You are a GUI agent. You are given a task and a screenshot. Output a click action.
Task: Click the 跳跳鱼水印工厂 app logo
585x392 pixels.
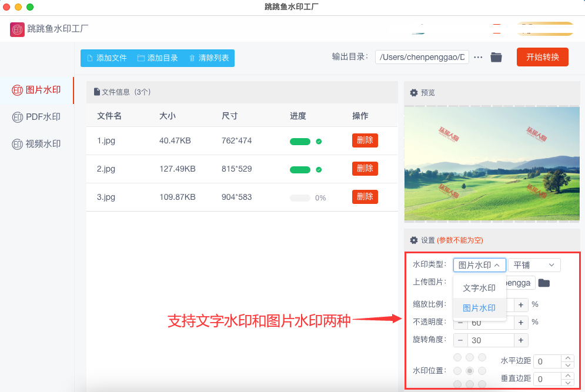coord(17,29)
